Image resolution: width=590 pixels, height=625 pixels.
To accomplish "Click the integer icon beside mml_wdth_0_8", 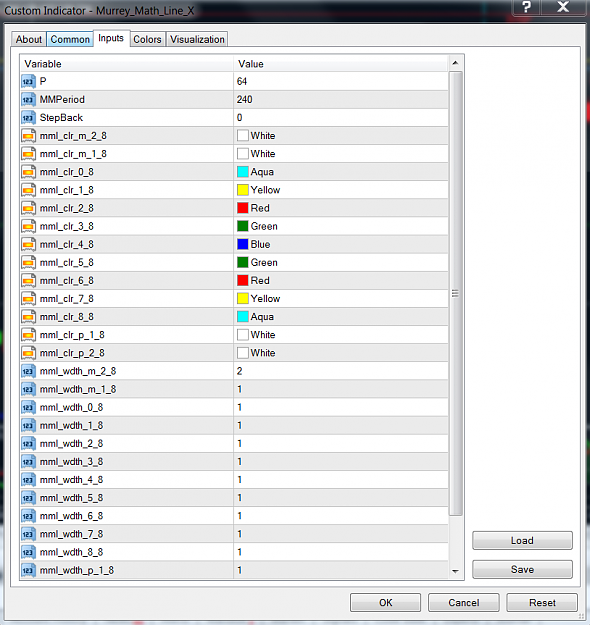I will [x=28, y=407].
